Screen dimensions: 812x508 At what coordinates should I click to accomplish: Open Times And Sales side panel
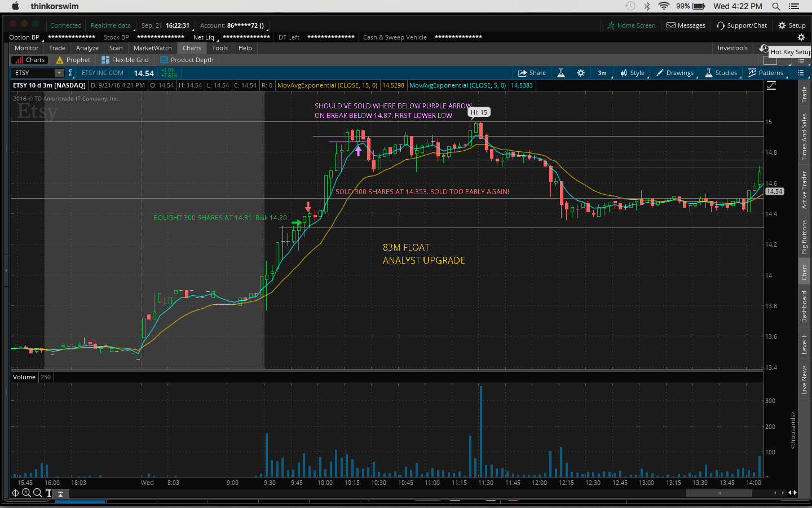(804, 137)
